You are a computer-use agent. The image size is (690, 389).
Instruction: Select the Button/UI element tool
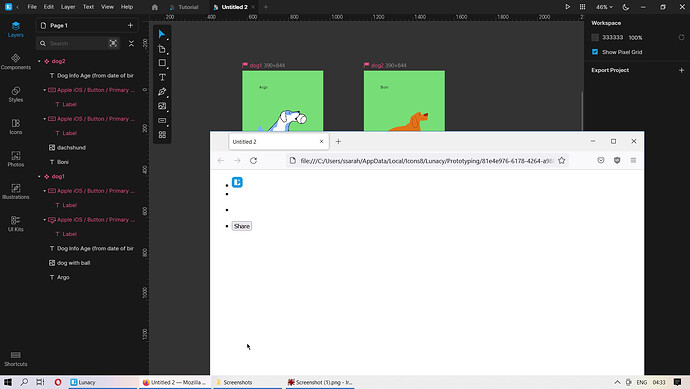click(162, 121)
